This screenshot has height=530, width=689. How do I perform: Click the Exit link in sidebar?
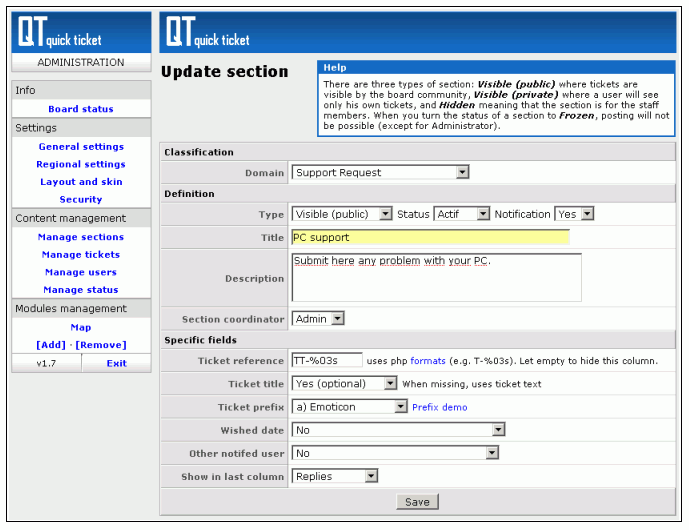(x=117, y=363)
